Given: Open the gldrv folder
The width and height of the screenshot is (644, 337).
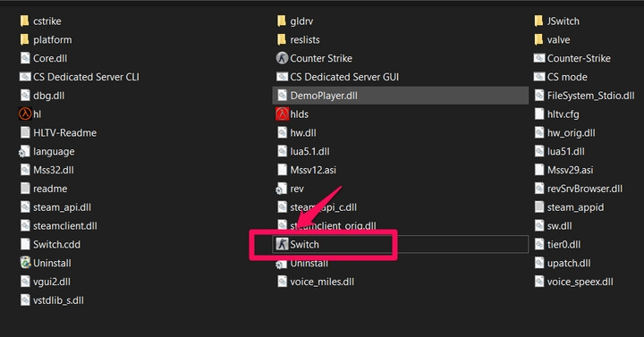Looking at the screenshot, I should point(294,21).
